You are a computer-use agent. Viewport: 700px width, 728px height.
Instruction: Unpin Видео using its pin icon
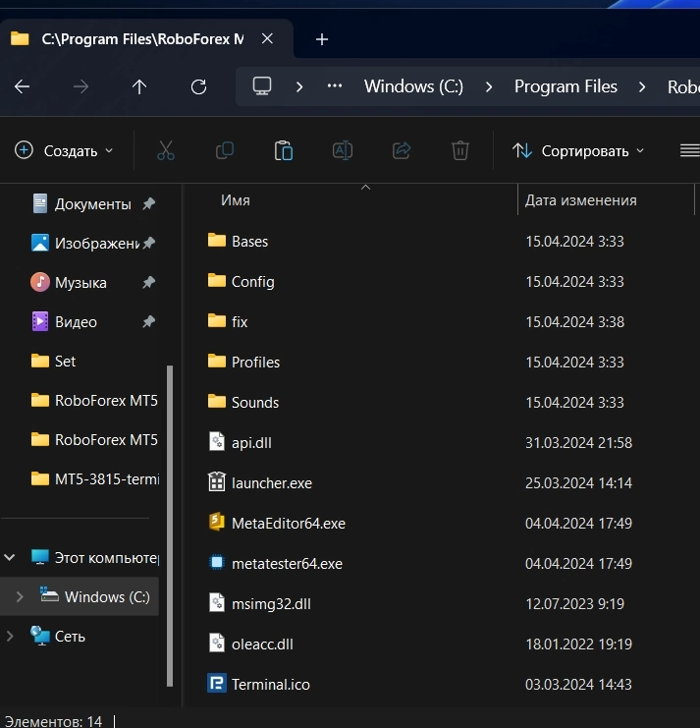tap(148, 321)
